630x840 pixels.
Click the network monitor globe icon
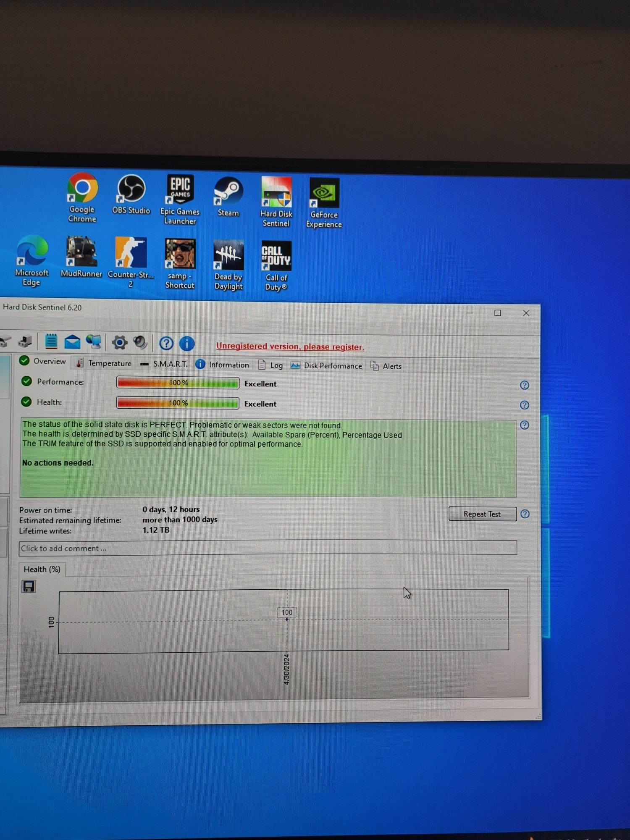pyautogui.click(x=94, y=342)
